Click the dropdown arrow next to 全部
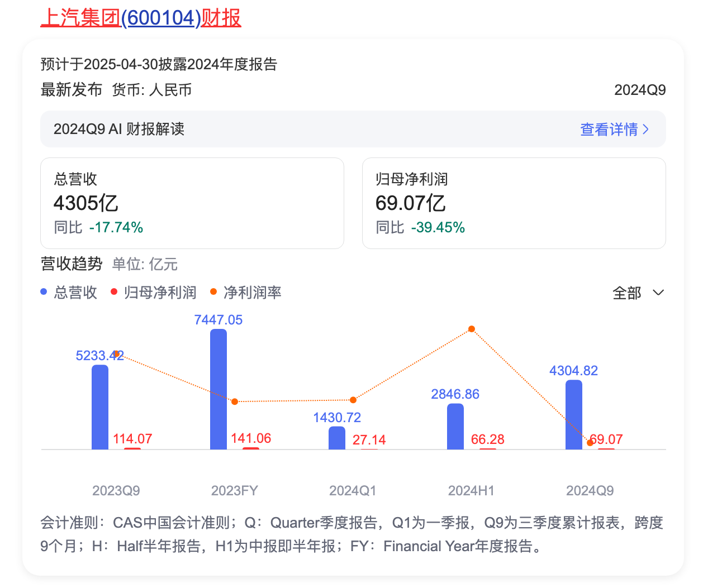 pyautogui.click(x=658, y=293)
